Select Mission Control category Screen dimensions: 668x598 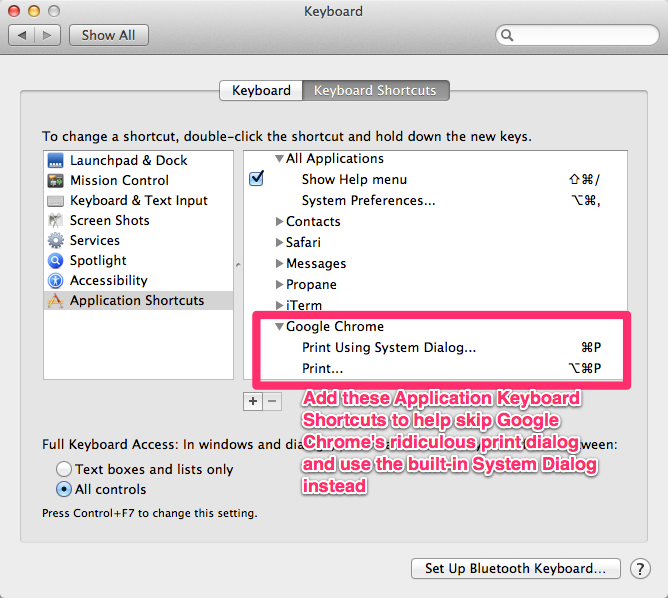click(138, 181)
